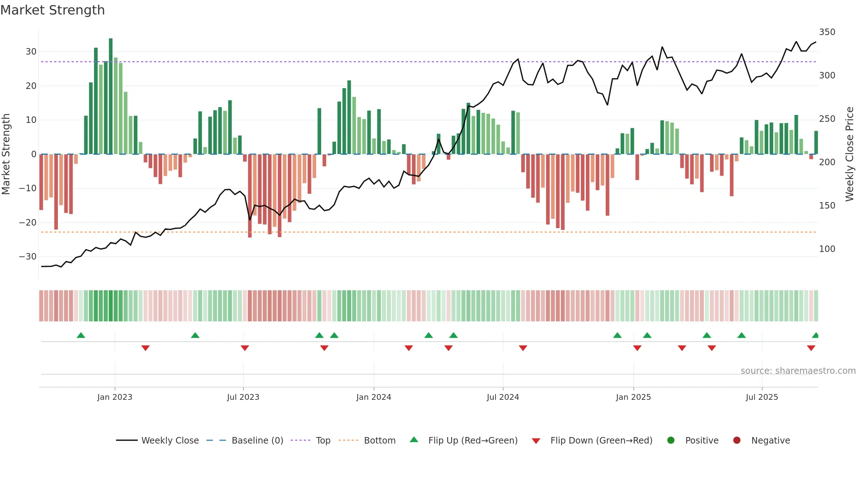This screenshot has height=488, width=868.
Task: Click the −30 strength axis label
Action: 28,257
